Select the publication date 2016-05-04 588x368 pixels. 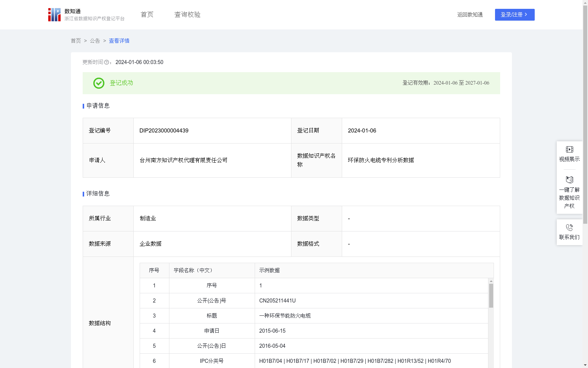click(x=272, y=346)
